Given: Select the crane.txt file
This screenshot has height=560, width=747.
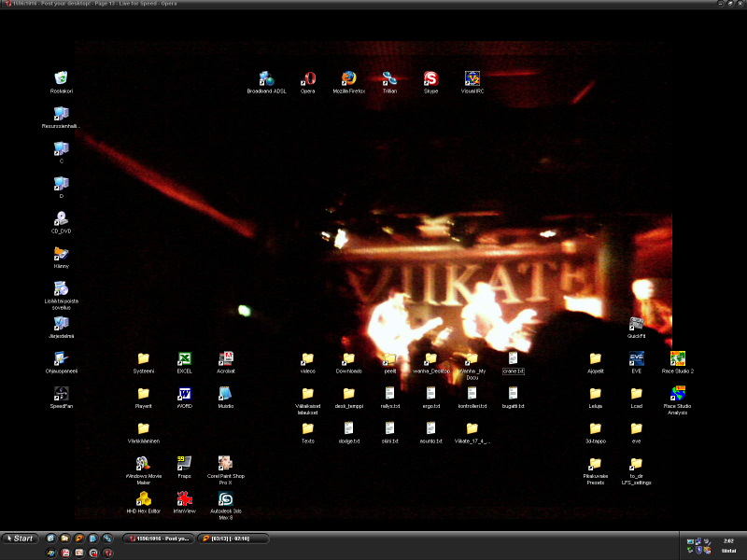Looking at the screenshot, I should tap(513, 362).
